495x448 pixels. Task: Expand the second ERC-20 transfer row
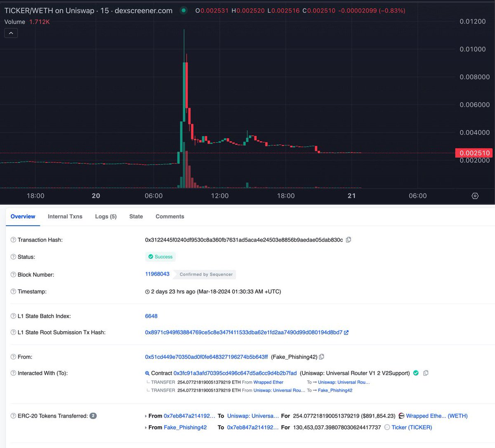[x=145, y=427]
